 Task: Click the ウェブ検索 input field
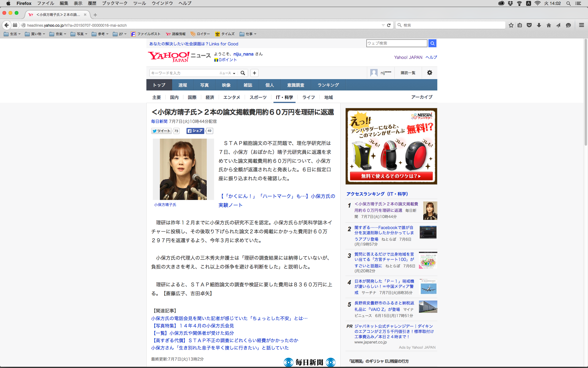[396, 43]
